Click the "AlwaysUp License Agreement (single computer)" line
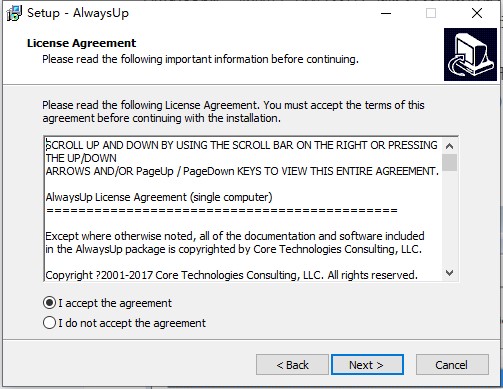Image resolution: width=503 pixels, height=389 pixels. coord(159,197)
